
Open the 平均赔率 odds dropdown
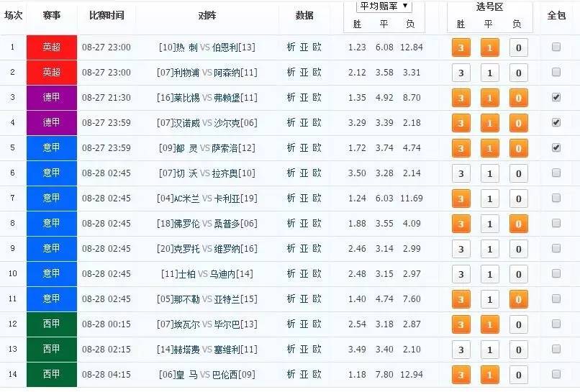pyautogui.click(x=384, y=6)
